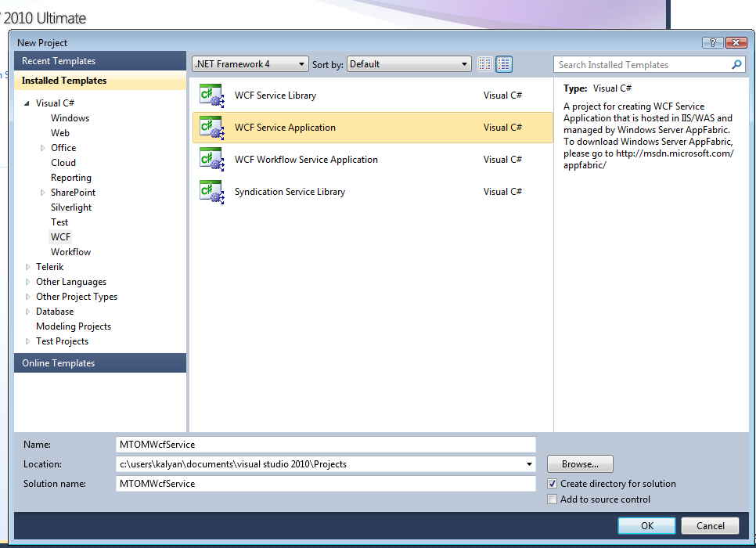
Task: Select the Silverlight template category
Action: 71,207
